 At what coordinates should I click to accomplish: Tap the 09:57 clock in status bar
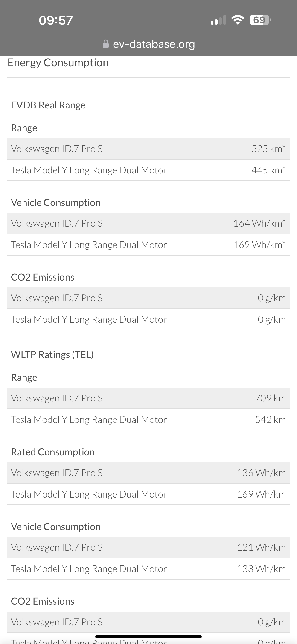click(56, 20)
